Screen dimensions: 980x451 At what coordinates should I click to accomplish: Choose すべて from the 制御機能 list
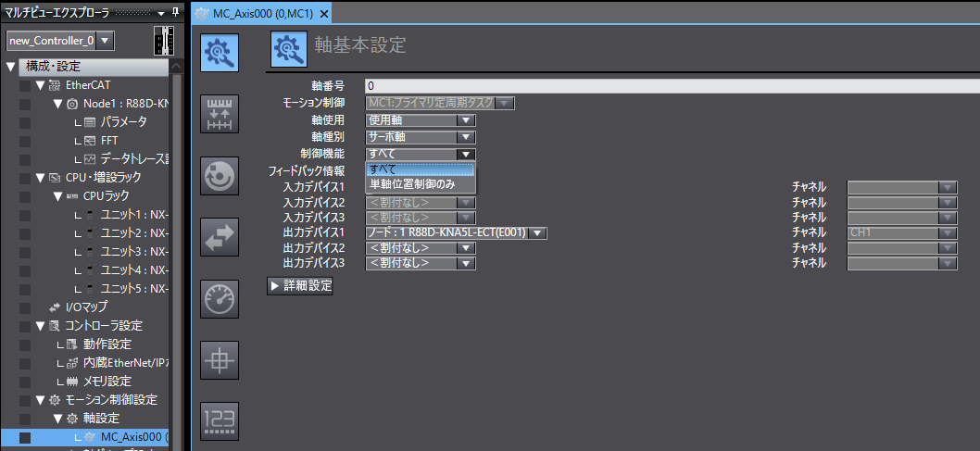point(420,169)
